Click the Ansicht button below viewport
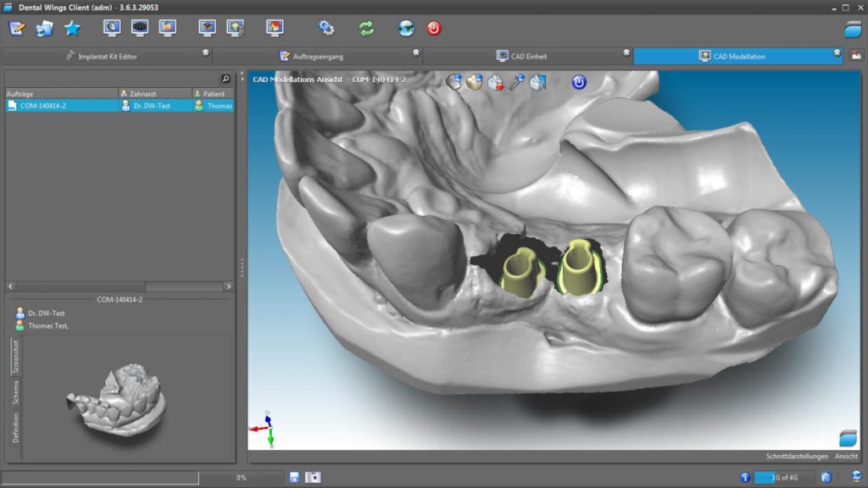868x488 pixels. [846, 456]
